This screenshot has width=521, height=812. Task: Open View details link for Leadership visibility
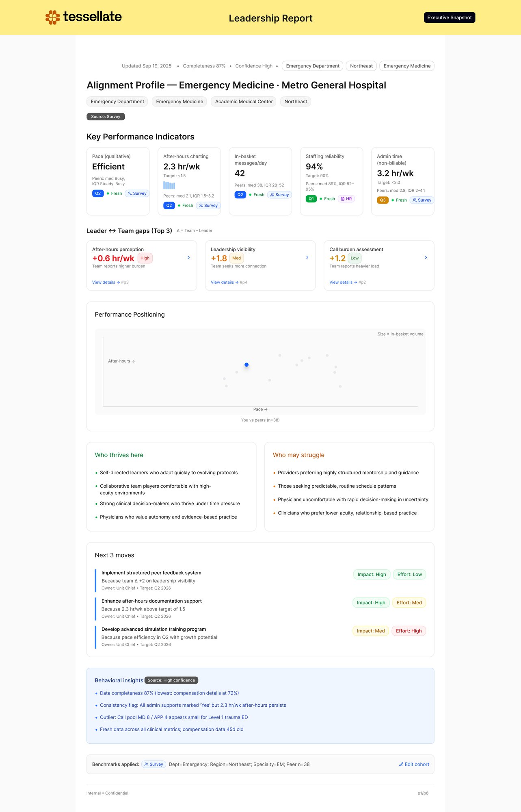click(224, 282)
